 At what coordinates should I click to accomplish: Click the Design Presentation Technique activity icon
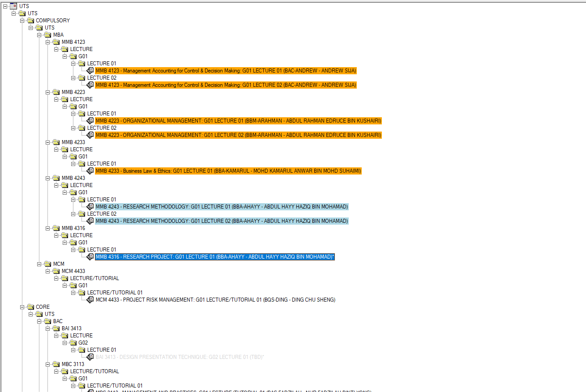click(x=90, y=357)
